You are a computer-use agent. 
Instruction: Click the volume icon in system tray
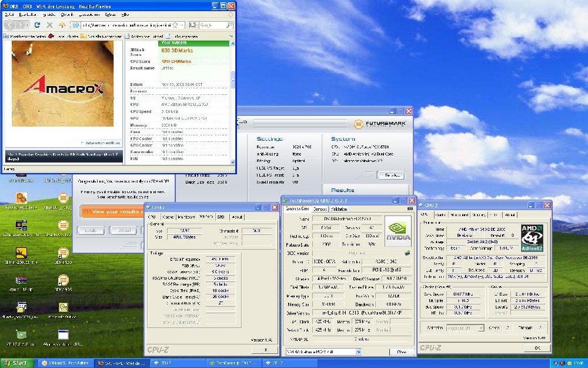pyautogui.click(x=562, y=363)
